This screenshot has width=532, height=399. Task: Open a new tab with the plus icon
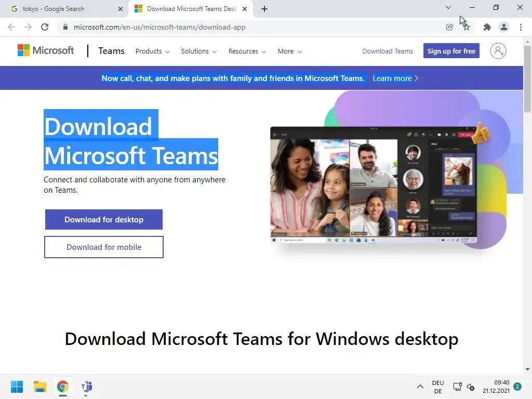pyautogui.click(x=264, y=9)
